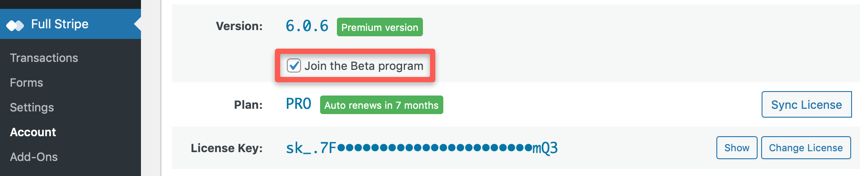
Task: Click the PRO plan name
Action: [x=298, y=104]
